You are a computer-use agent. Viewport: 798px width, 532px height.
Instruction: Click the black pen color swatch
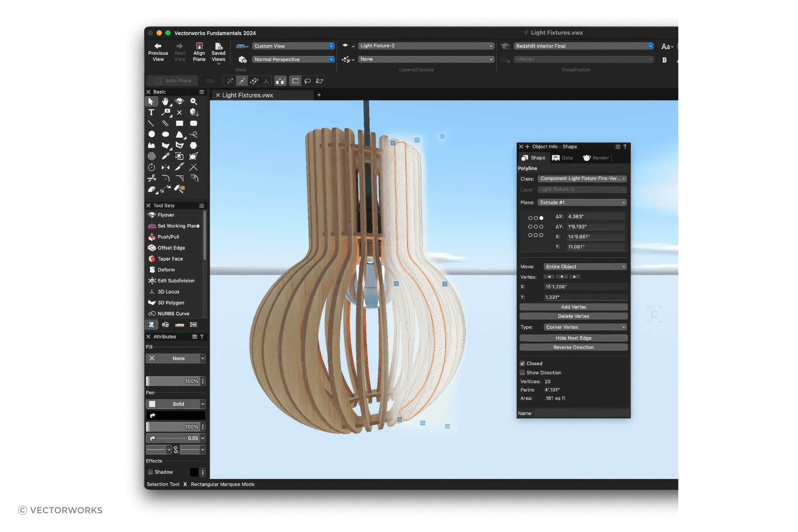pyautogui.click(x=176, y=415)
